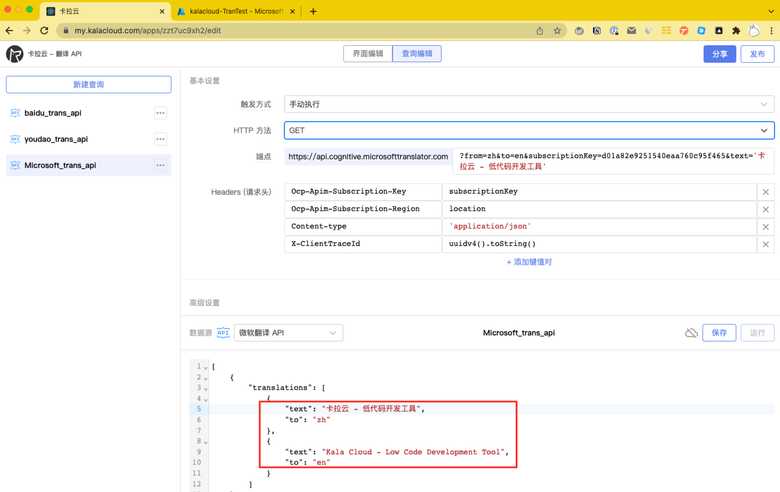Select the Microsoft_trans_api query
Screen dimensions: 780x492
click(x=89, y=165)
